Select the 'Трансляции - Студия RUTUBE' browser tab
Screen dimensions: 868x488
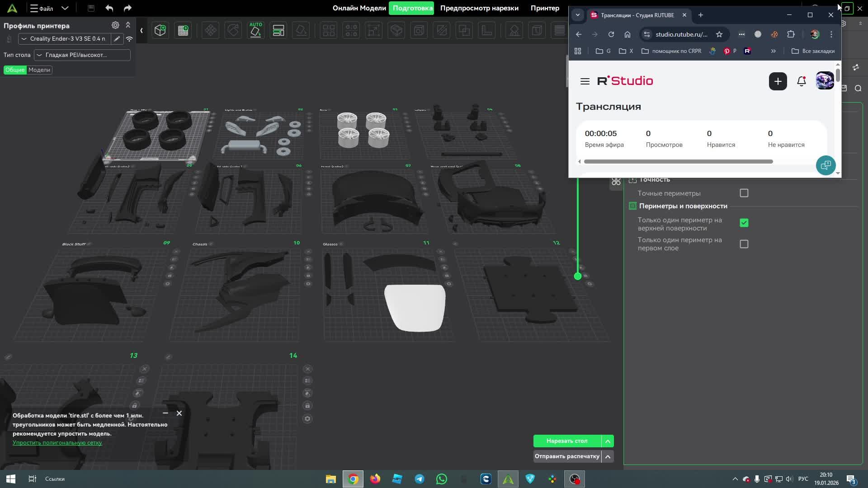pos(638,15)
